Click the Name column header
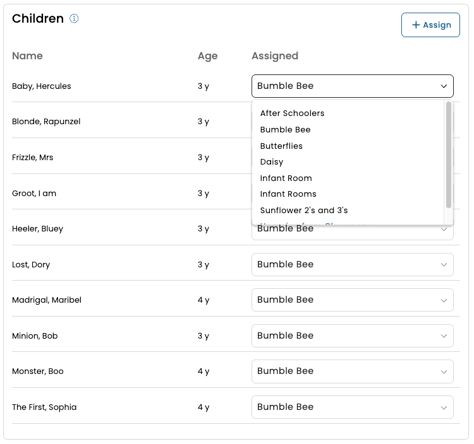This screenshot has height=444, width=474. 27,56
